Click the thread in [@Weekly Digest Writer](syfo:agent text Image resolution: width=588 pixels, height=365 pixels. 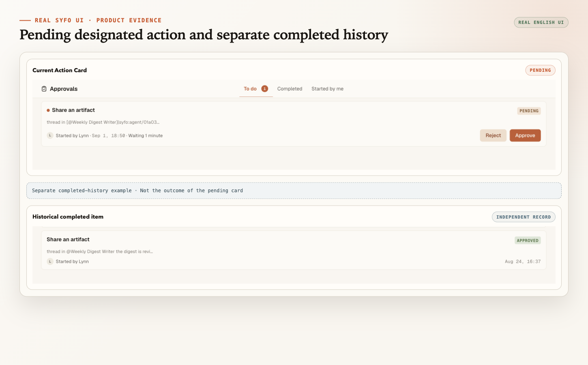pos(103,122)
